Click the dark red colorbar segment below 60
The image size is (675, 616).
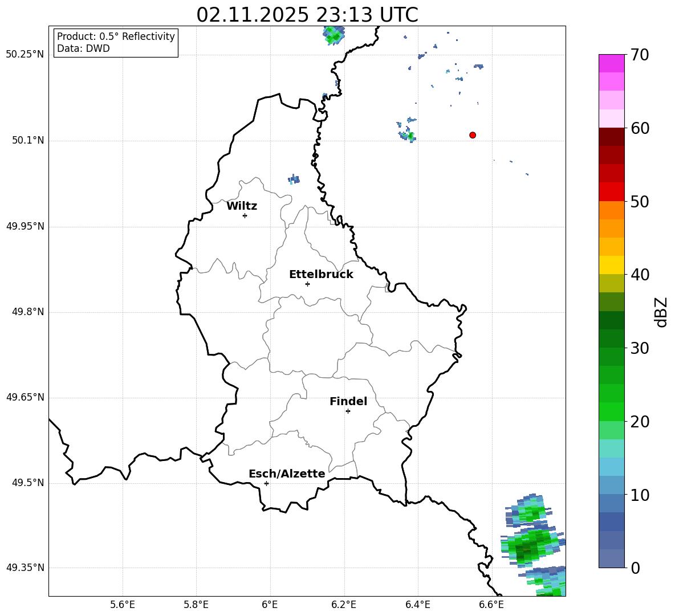click(612, 137)
